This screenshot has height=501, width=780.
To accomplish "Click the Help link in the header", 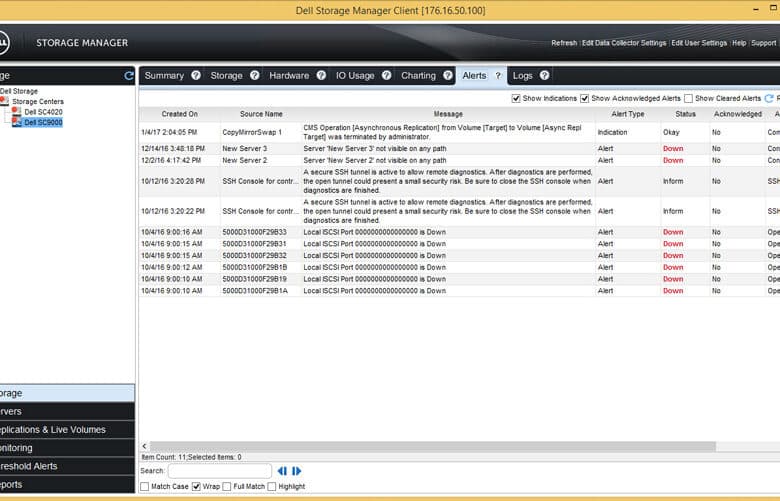I will (x=739, y=43).
